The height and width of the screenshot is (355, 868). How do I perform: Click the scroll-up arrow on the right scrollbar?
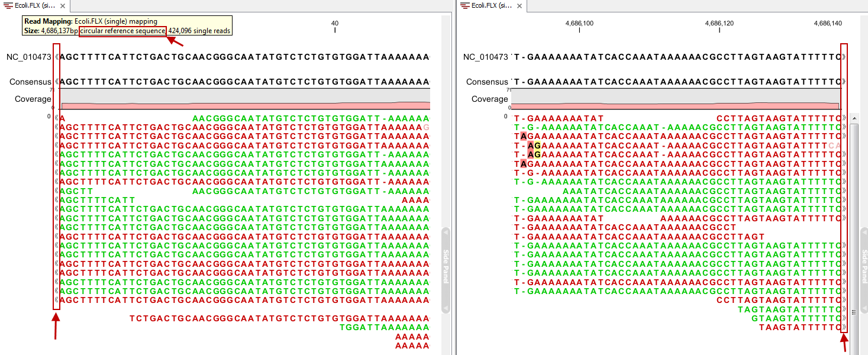(854, 119)
